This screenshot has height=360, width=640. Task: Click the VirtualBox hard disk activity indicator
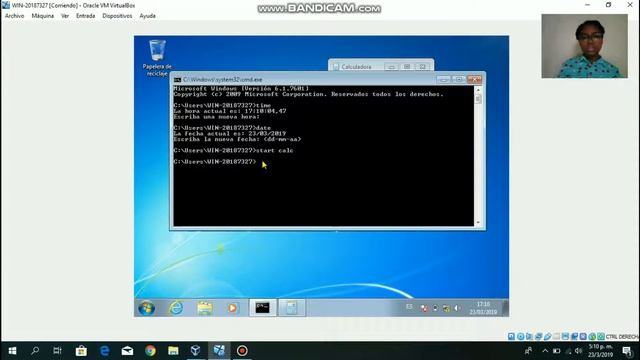[x=511, y=336]
